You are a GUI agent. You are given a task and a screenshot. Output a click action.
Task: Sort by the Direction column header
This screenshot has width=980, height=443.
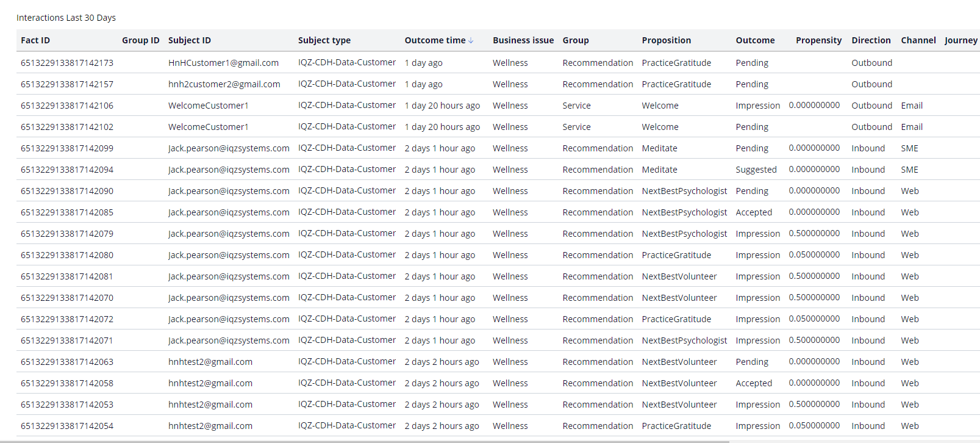870,40
